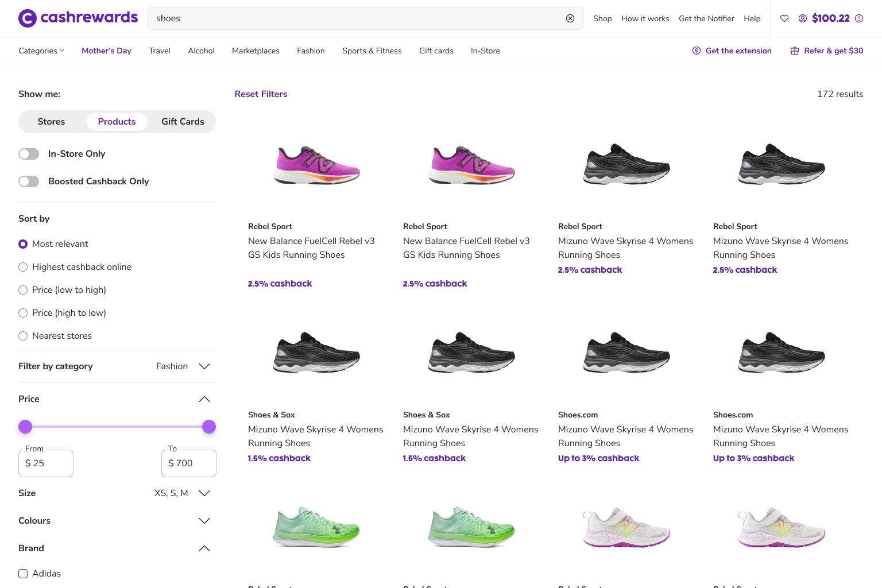
Task: Click the To price input field
Action: click(188, 463)
